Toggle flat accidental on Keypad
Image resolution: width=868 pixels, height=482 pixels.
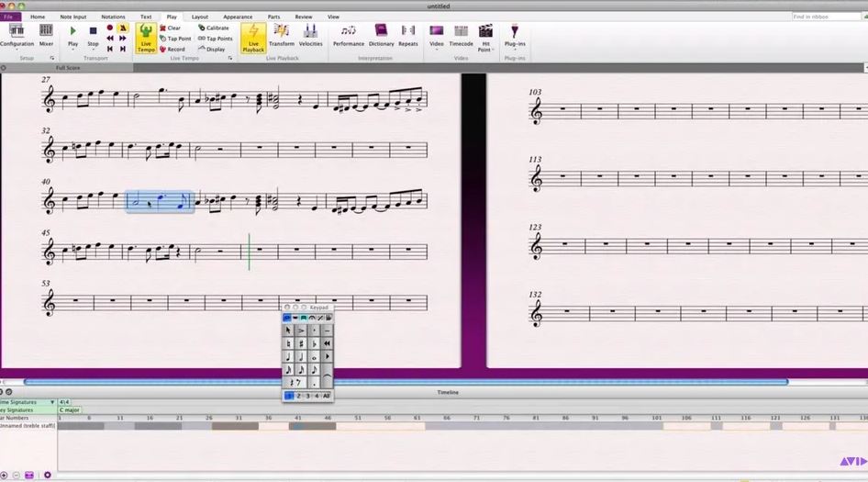314,343
